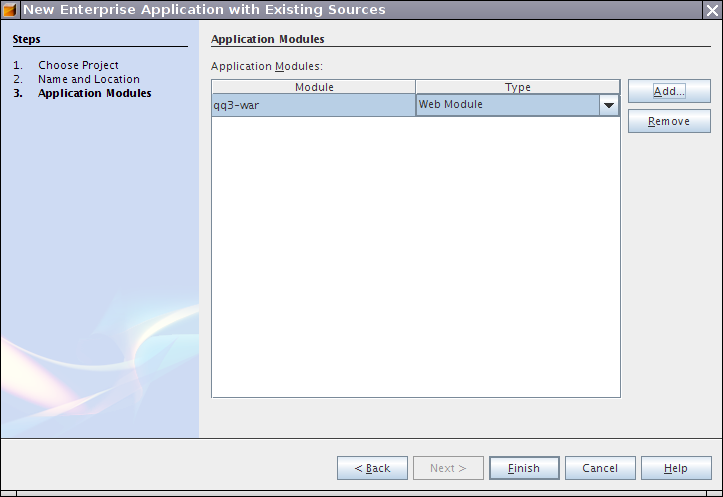723x497 pixels.
Task: Cancel the wizard
Action: (600, 468)
